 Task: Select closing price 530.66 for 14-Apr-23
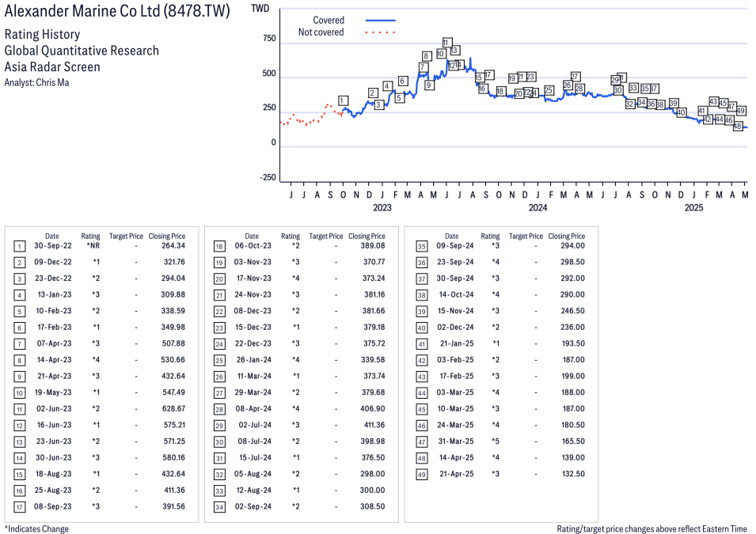(x=173, y=360)
